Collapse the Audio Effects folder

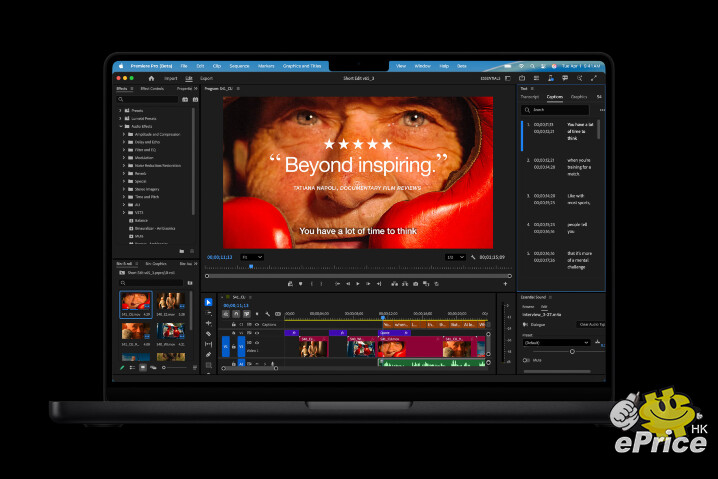pyautogui.click(x=122, y=126)
